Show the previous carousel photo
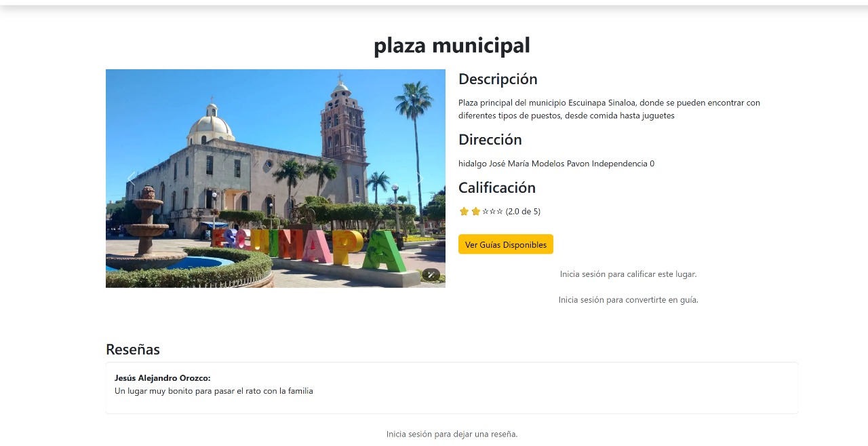868x446 pixels. pyautogui.click(x=132, y=179)
